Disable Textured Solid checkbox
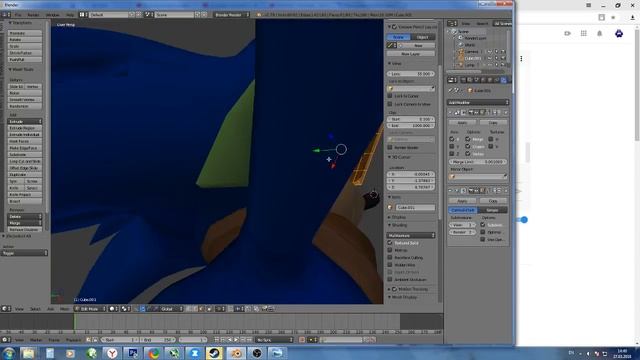The height and width of the screenshot is (360, 640). click(x=390, y=243)
